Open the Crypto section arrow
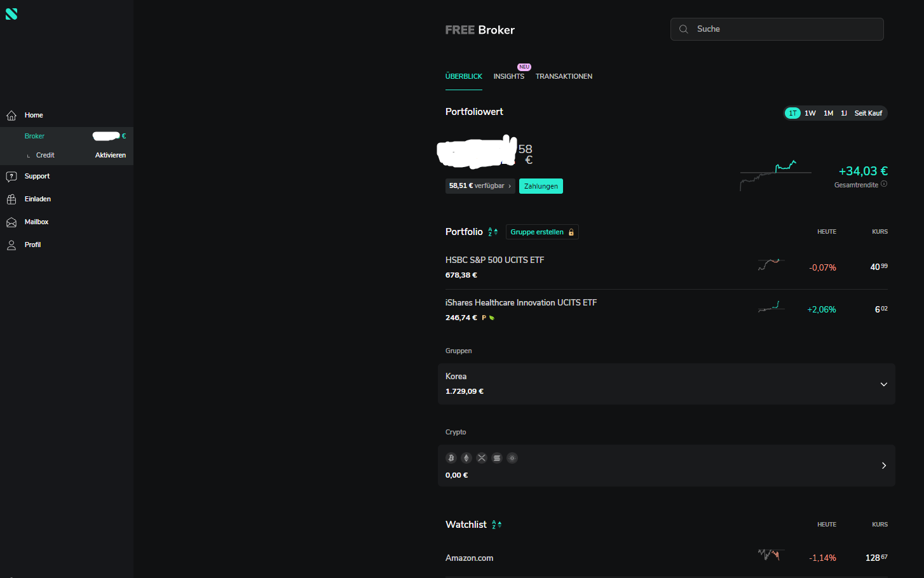This screenshot has height=578, width=924. tap(883, 466)
